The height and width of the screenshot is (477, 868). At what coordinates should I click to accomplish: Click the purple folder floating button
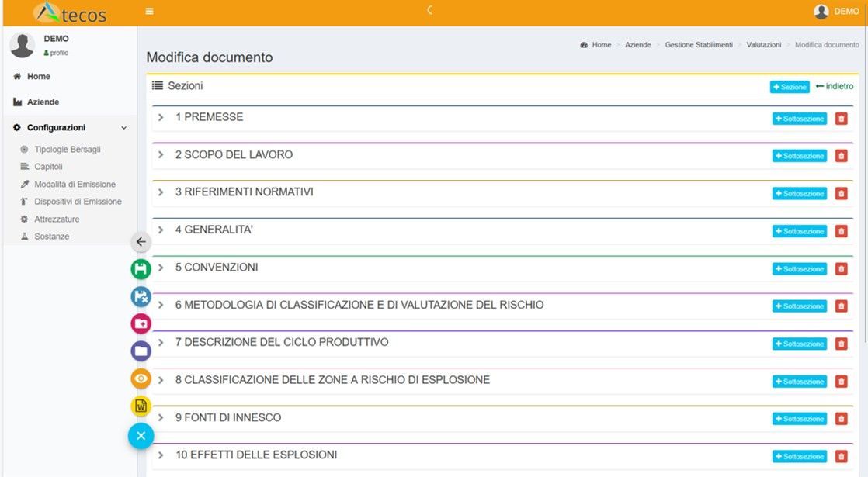(141, 351)
